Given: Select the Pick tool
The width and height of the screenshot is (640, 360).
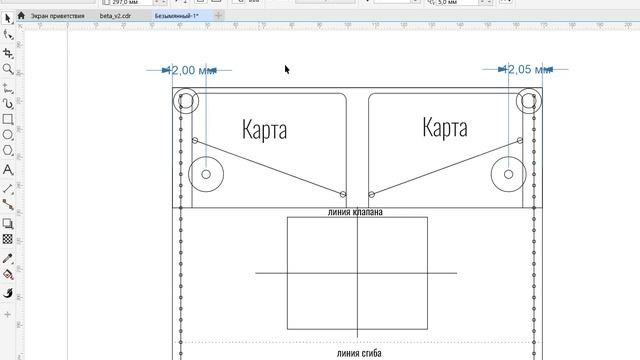Looking at the screenshot, I should click(x=7, y=18).
